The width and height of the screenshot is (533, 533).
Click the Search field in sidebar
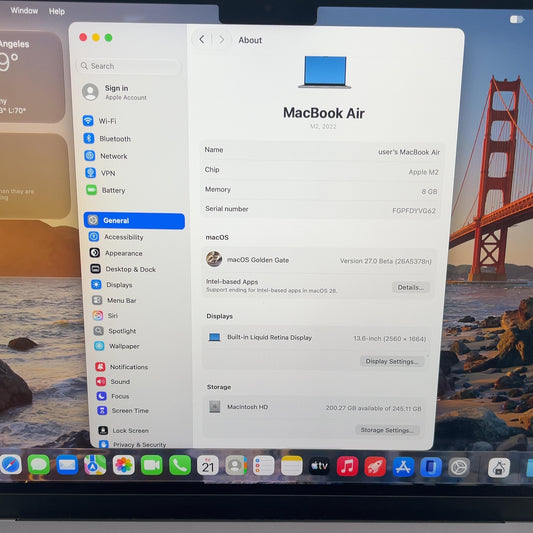point(130,66)
